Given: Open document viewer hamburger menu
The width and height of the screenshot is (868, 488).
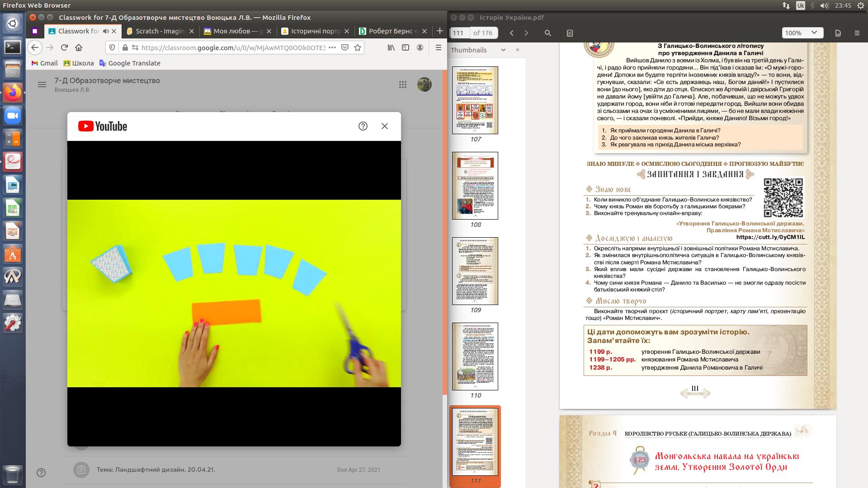Looking at the screenshot, I should pos(857,33).
